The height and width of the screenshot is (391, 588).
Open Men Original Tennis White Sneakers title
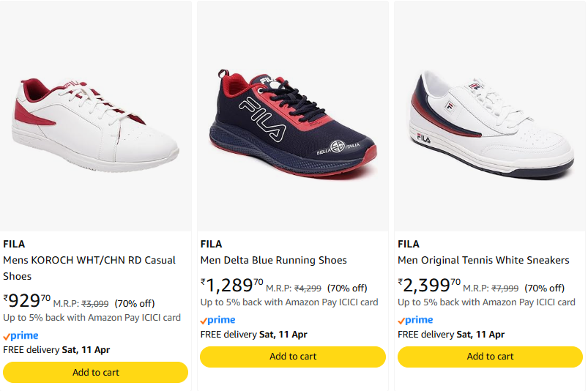483,260
